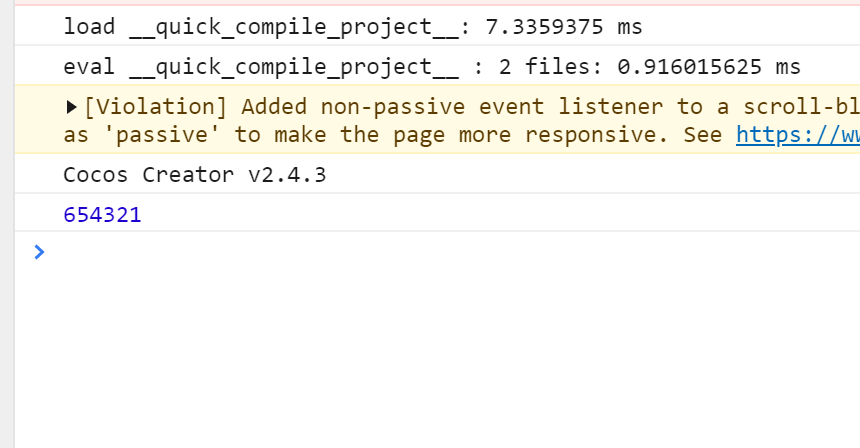Select the 0.916015625 ms timing value
This screenshot has height=448, width=860.
click(x=710, y=67)
